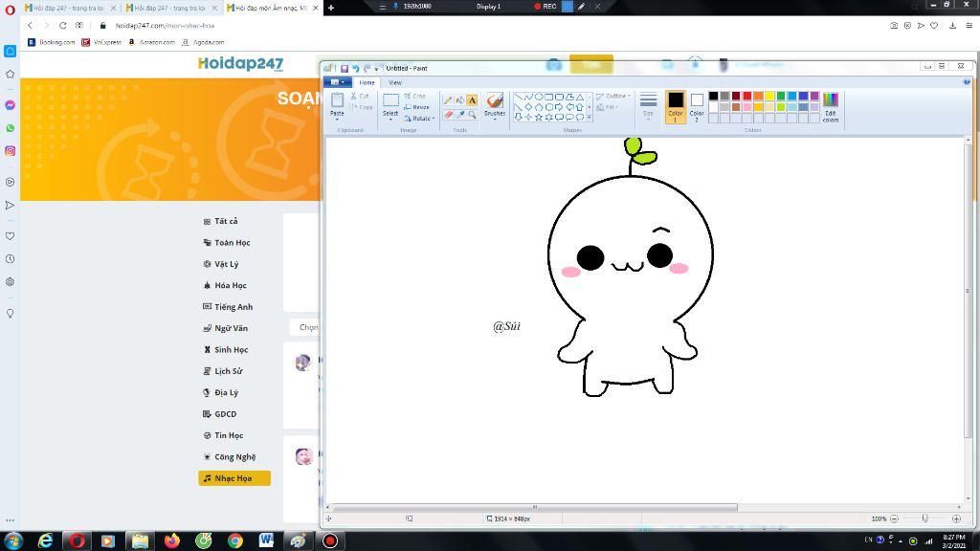Viewport: 980px width, 551px height.
Task: Click the Hoidap247 logo
Action: click(x=240, y=63)
